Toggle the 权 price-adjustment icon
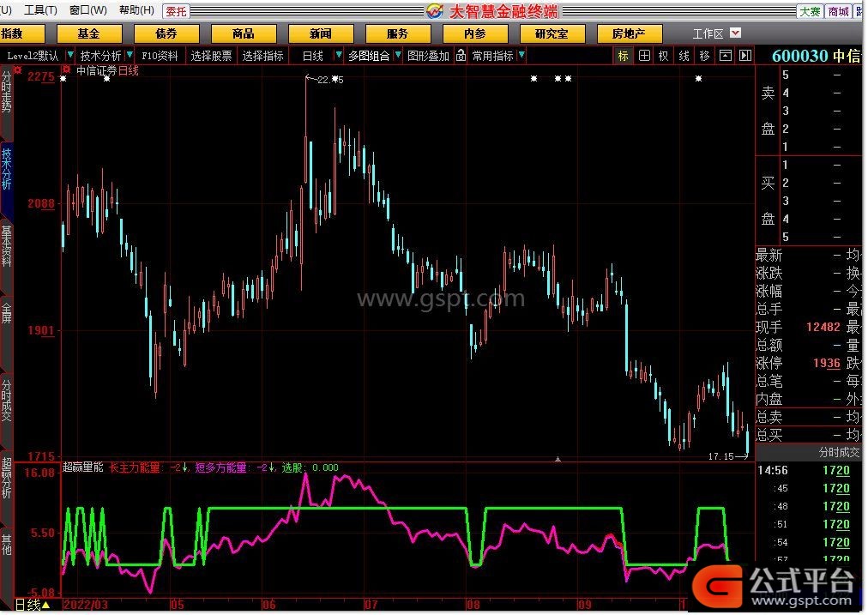Screen dimensions: 868x615 [x=664, y=56]
